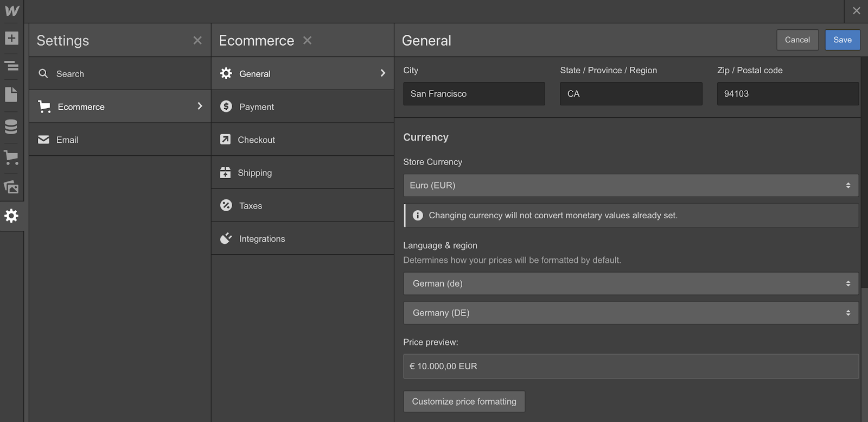Open the Store Currency dropdown
The height and width of the screenshot is (422, 868).
click(631, 185)
